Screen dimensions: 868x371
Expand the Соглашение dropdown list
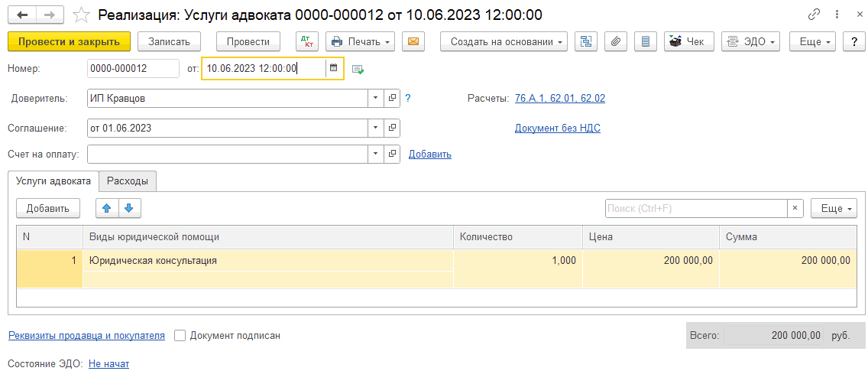click(374, 128)
